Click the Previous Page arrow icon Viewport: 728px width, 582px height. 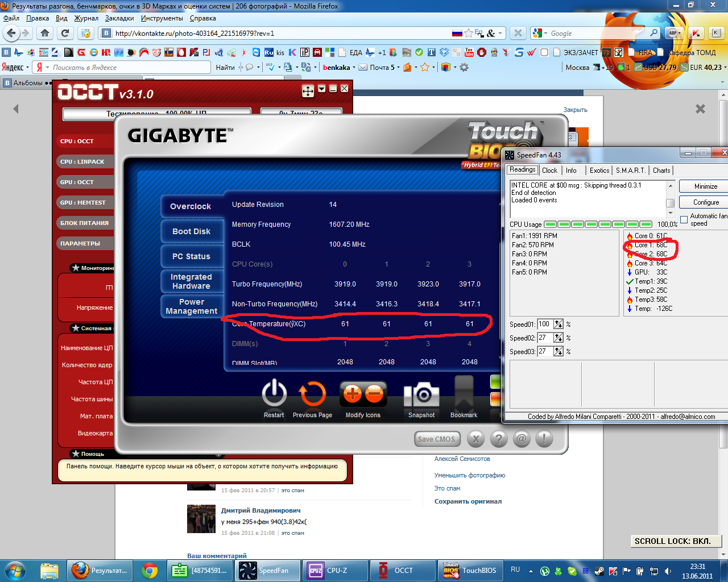312,393
